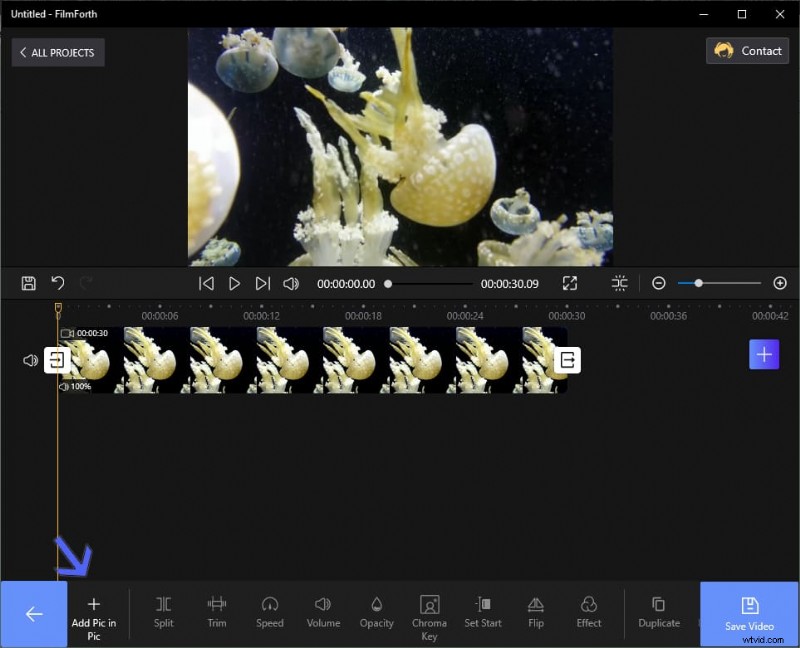Select the Trim tool
The height and width of the screenshot is (648, 800).
point(216,612)
